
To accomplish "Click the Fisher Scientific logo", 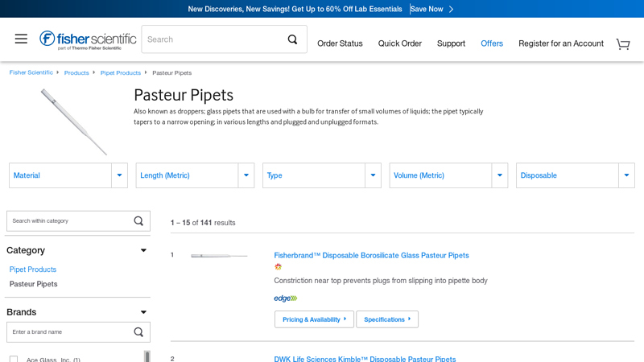I will [x=88, y=39].
